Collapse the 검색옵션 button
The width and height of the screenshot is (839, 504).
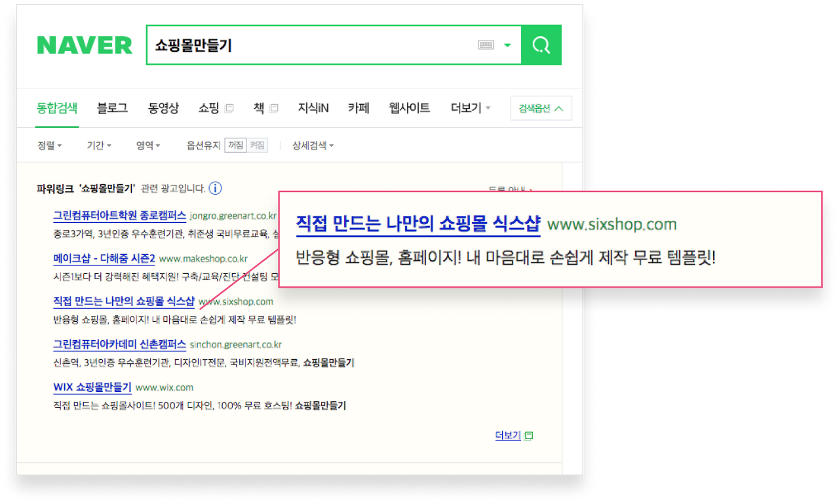541,109
